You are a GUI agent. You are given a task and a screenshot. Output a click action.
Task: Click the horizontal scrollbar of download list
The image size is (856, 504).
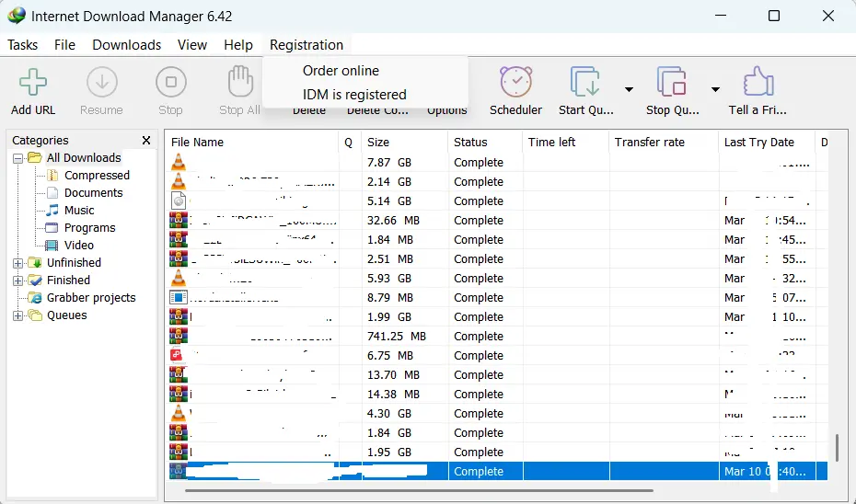point(419,490)
